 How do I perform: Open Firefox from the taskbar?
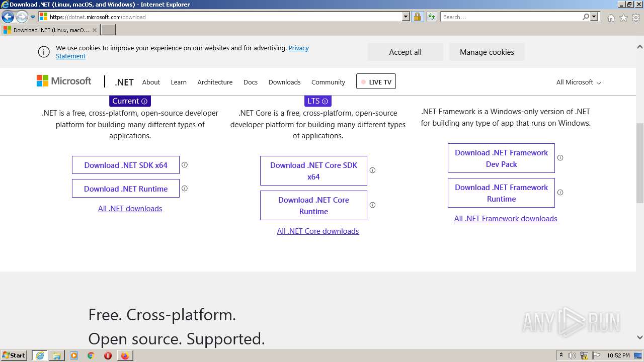(x=125, y=355)
